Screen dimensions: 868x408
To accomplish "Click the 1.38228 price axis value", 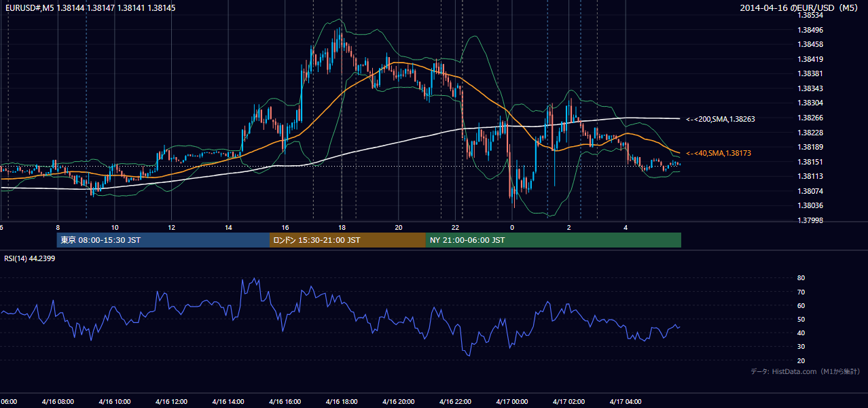I will tap(811, 133).
